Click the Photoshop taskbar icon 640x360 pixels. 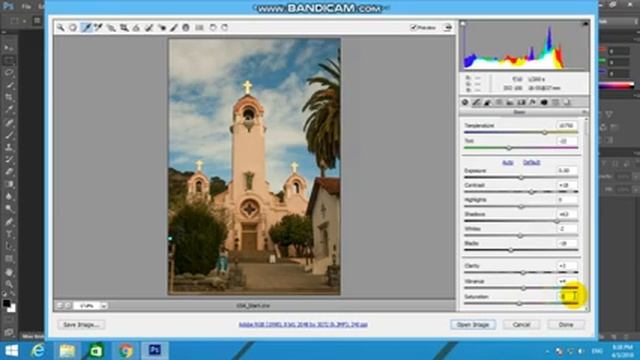click(154, 351)
